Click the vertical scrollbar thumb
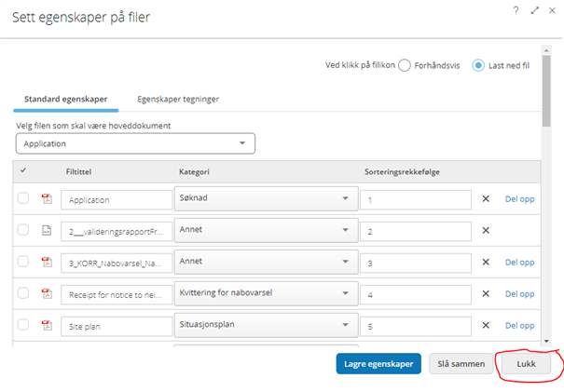564x392 pixels. 546,90
